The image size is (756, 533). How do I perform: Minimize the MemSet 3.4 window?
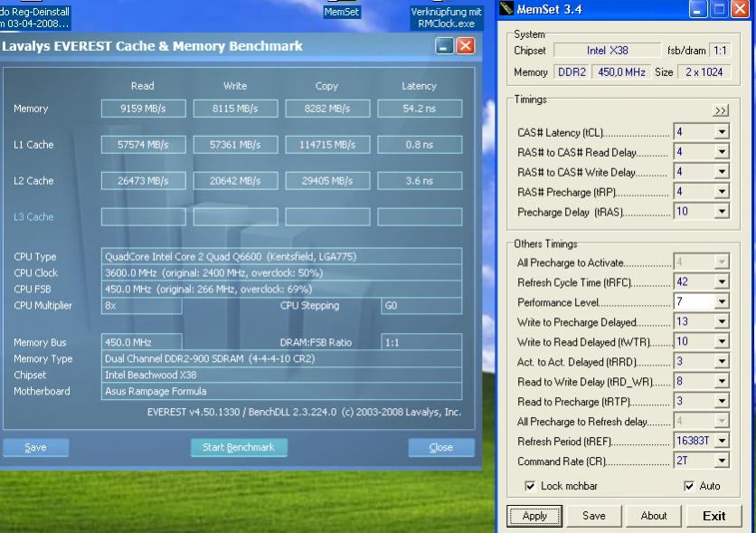(x=697, y=9)
